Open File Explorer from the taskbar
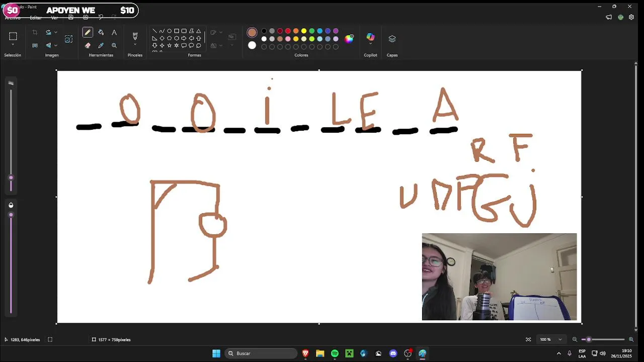The height and width of the screenshot is (362, 644). coord(320,353)
